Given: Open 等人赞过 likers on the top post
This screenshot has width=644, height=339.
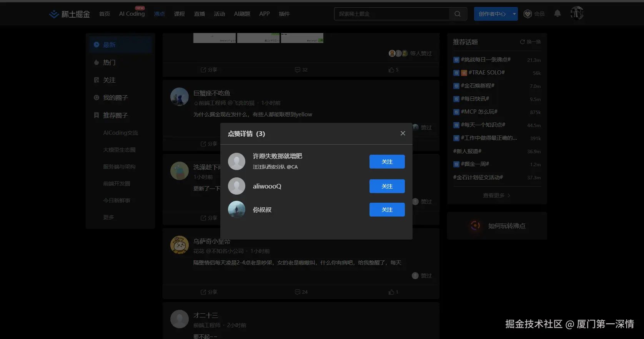Looking at the screenshot, I should coord(410,53).
